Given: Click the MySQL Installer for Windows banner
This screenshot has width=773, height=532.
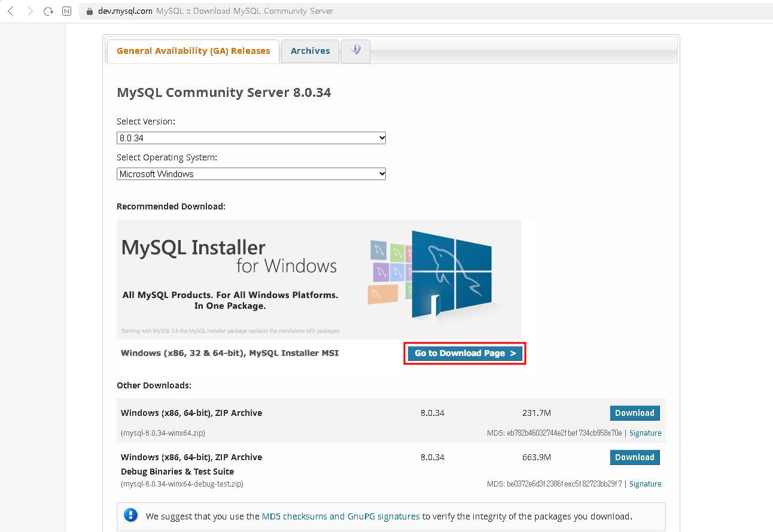Looking at the screenshot, I should pyautogui.click(x=319, y=279).
